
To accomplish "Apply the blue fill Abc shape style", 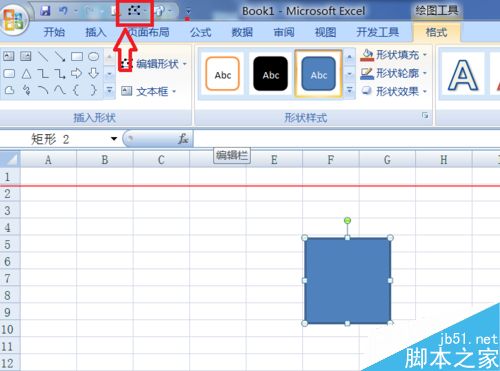I will 318,74.
